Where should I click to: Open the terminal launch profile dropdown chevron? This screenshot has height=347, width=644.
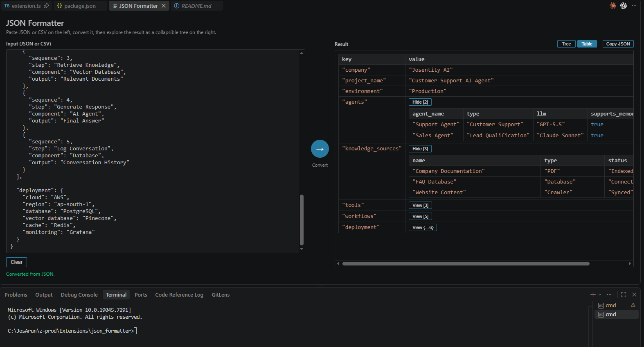pyautogui.click(x=600, y=295)
